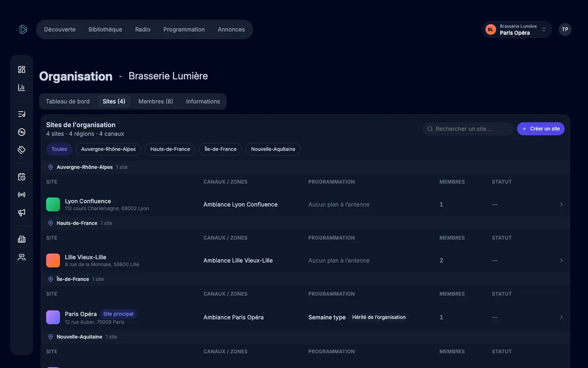Filter sites by Hauts-de-France region
Viewport: 588px width, 368px height.
170,149
